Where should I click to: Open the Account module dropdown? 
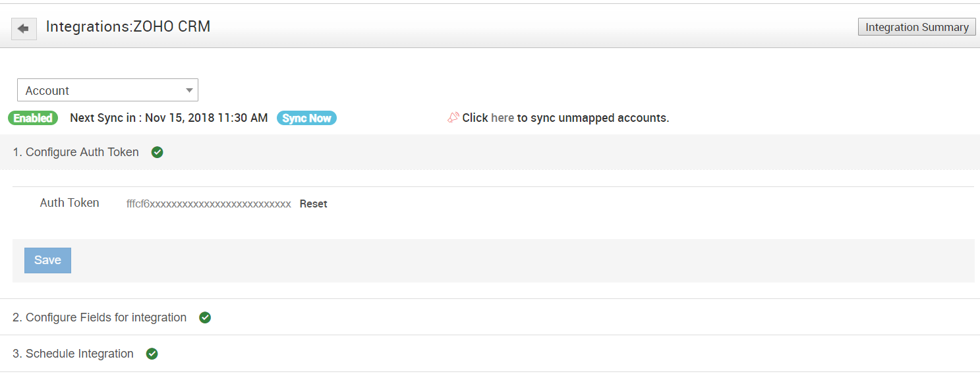107,90
